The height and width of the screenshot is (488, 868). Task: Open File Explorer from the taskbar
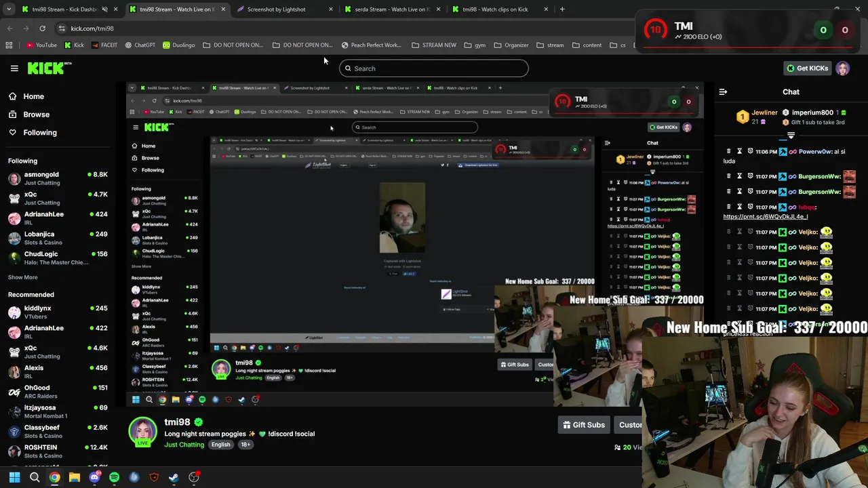[75, 477]
